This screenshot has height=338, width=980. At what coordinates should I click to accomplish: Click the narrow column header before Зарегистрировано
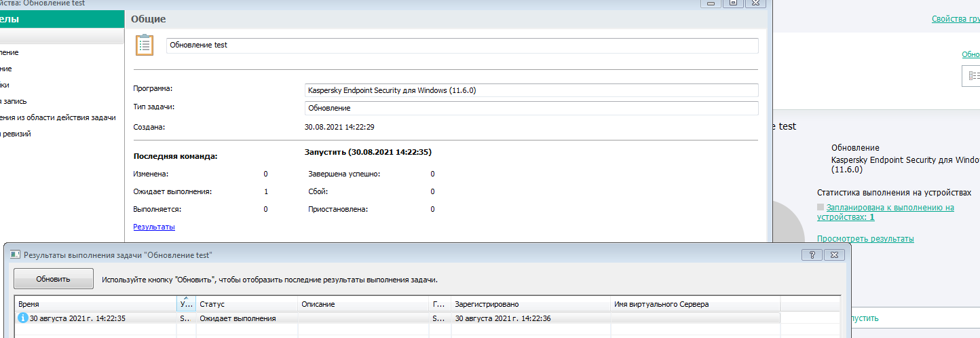440,304
